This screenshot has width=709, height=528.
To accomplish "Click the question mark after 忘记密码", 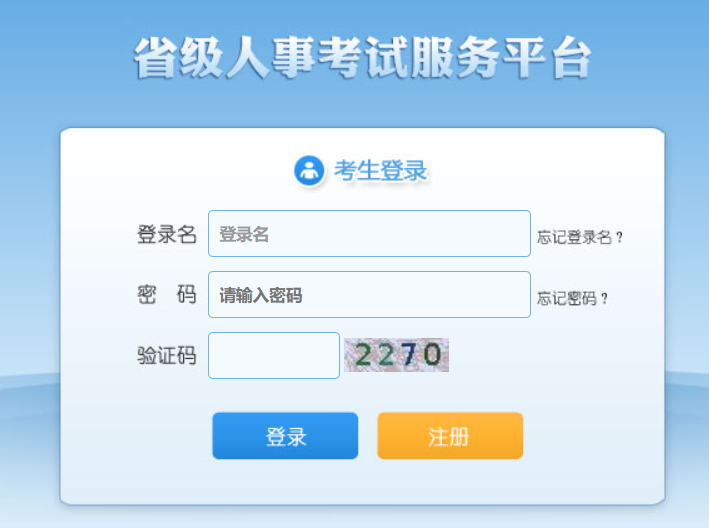I will pos(604,298).
